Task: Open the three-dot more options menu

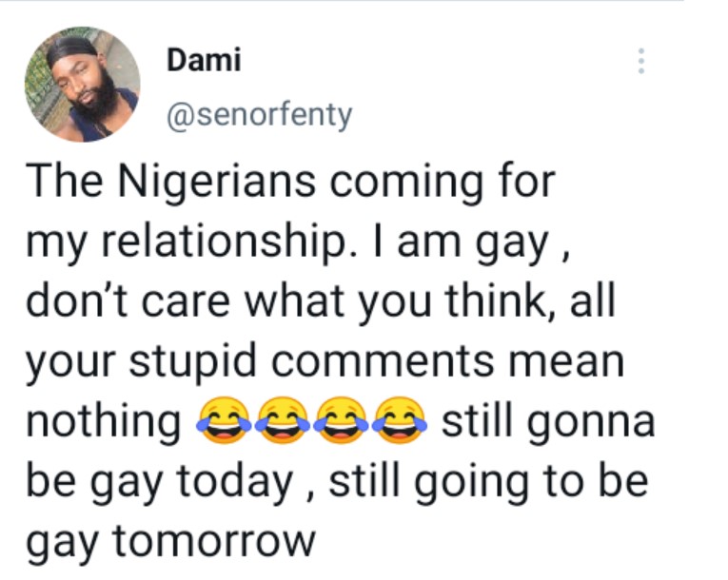Action: point(641,62)
